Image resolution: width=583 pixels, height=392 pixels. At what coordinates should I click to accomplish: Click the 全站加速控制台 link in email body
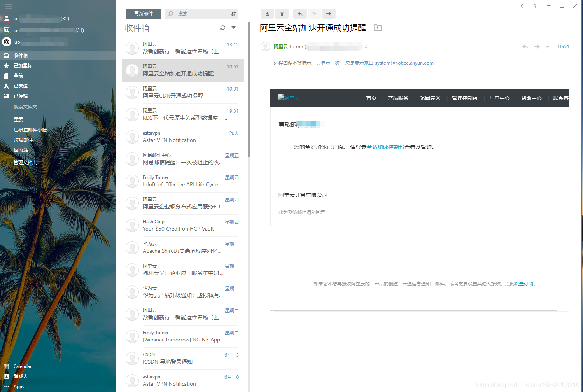point(385,147)
